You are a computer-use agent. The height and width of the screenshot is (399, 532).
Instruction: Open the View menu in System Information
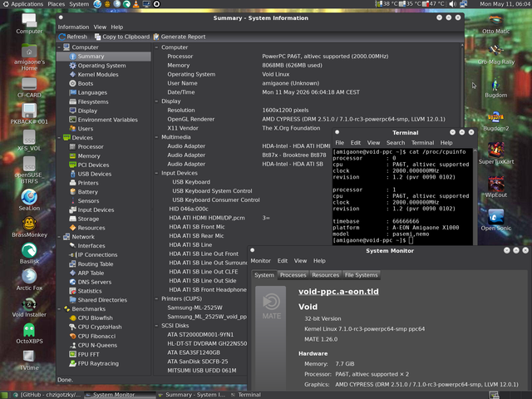tap(100, 27)
